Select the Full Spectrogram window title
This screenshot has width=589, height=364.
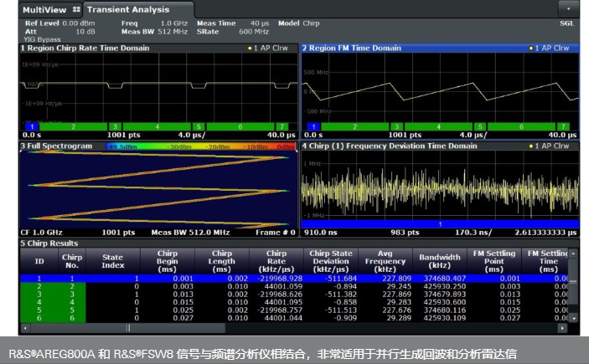coord(56,146)
